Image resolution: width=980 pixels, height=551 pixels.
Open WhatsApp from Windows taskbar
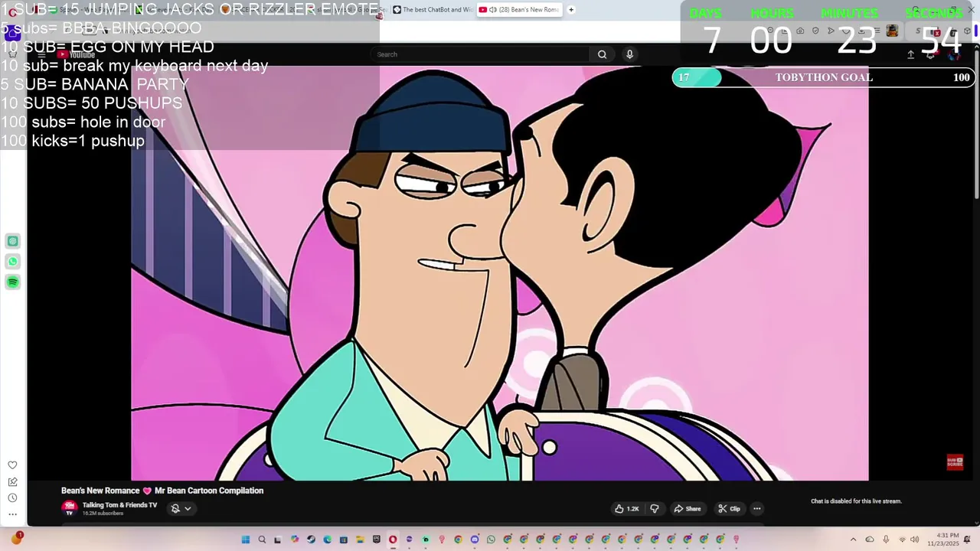pos(491,540)
